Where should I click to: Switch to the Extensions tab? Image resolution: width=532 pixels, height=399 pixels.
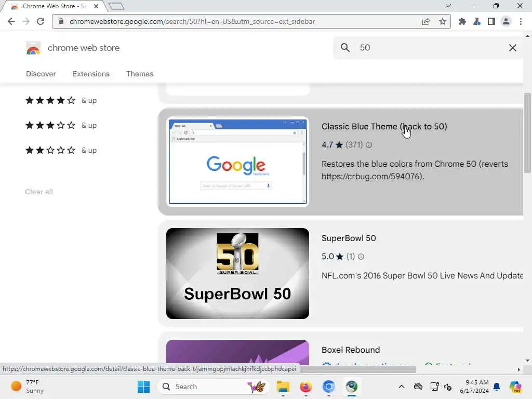pos(91,74)
